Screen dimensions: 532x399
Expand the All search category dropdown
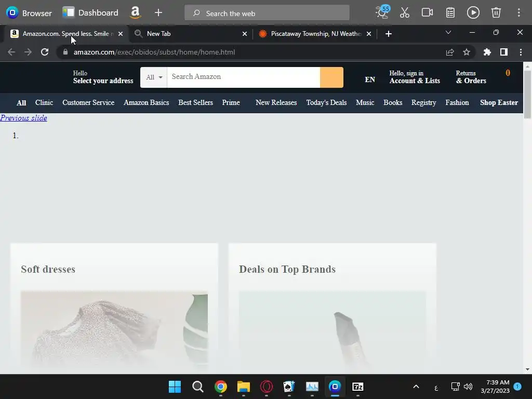154,77
